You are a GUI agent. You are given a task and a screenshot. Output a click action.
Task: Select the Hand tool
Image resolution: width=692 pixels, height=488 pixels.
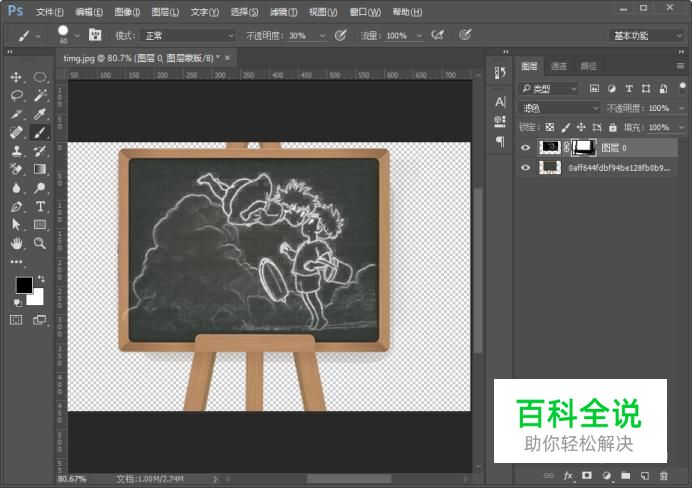point(16,243)
